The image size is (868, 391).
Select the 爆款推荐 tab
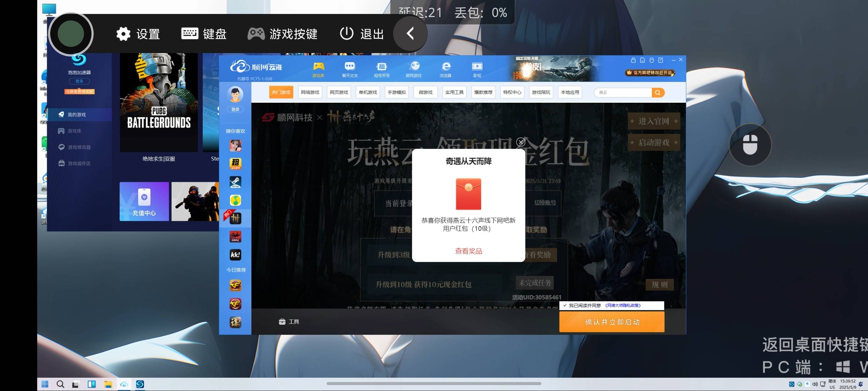(483, 92)
